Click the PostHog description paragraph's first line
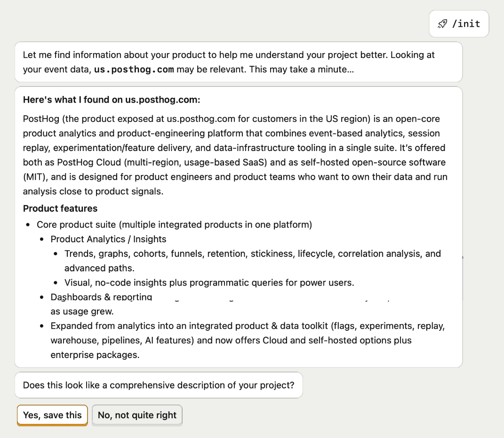The height and width of the screenshot is (438, 504). 231,119
